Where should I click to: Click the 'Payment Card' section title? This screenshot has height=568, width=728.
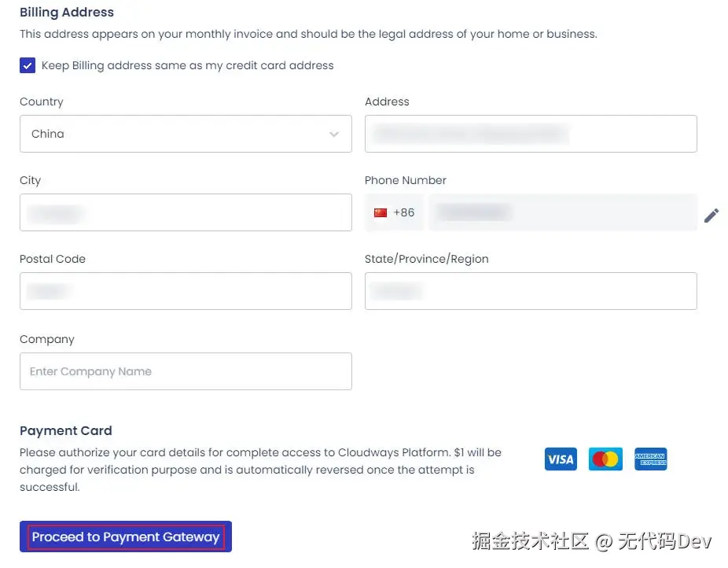coord(65,430)
